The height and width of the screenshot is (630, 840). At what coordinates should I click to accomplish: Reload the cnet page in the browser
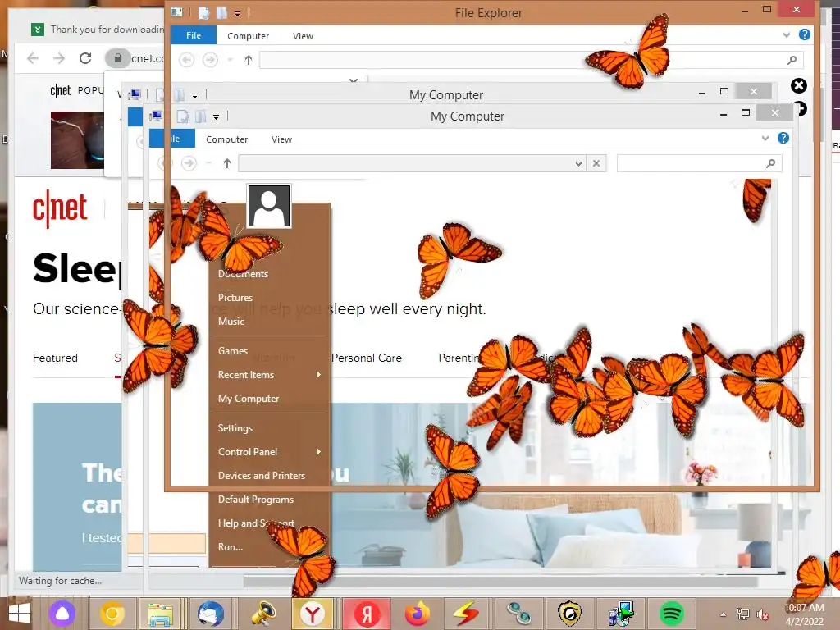[85, 58]
